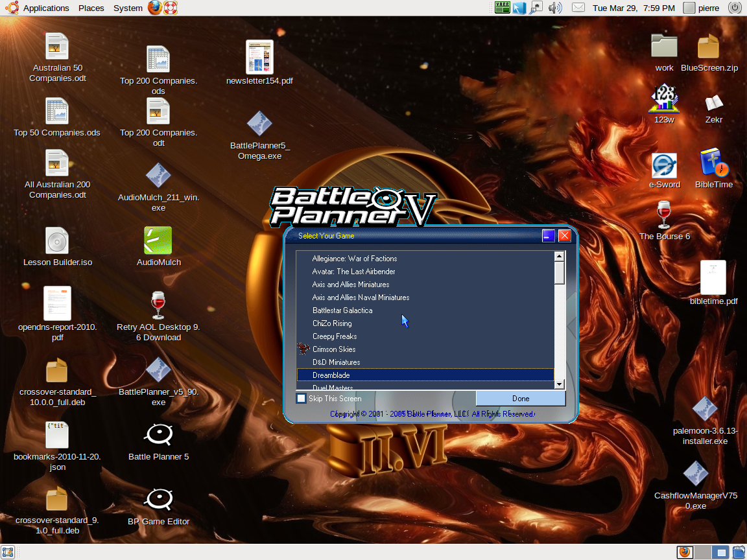
Task: Open the Places menu
Action: click(91, 8)
